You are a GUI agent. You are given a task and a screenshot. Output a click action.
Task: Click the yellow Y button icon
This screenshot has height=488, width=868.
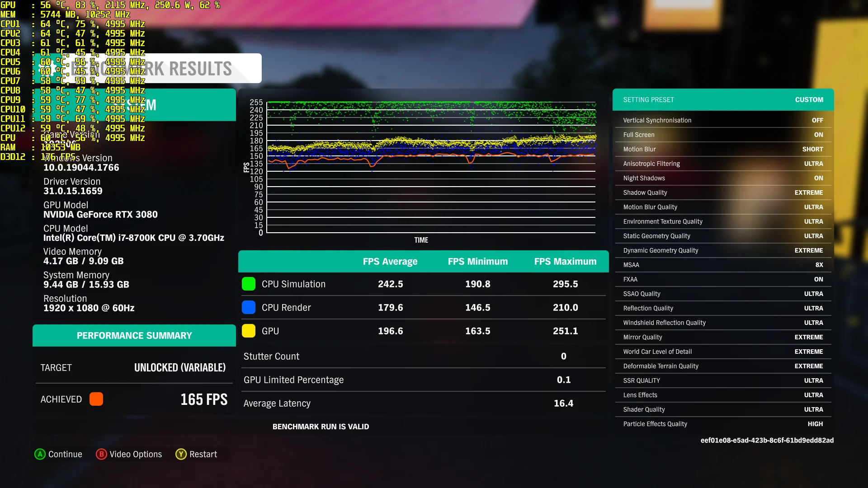click(181, 454)
